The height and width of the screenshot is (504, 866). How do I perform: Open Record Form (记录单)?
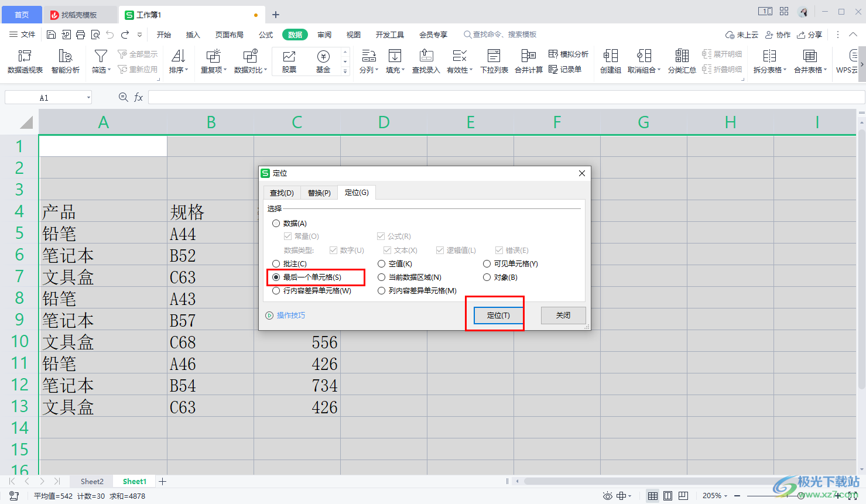(x=566, y=69)
